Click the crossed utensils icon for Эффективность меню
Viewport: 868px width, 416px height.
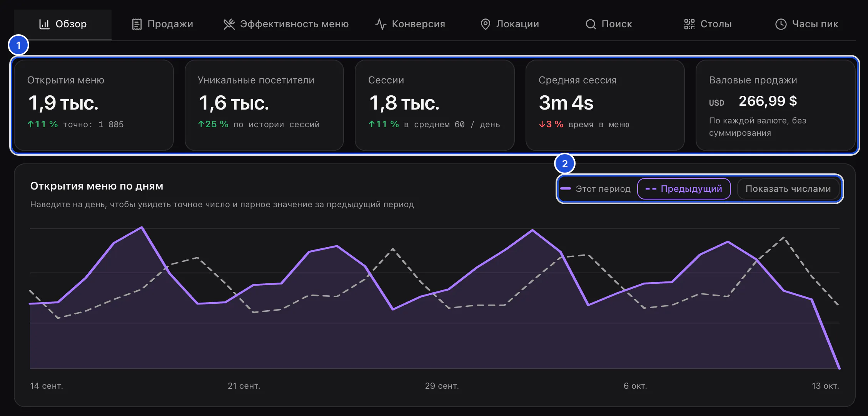(229, 24)
